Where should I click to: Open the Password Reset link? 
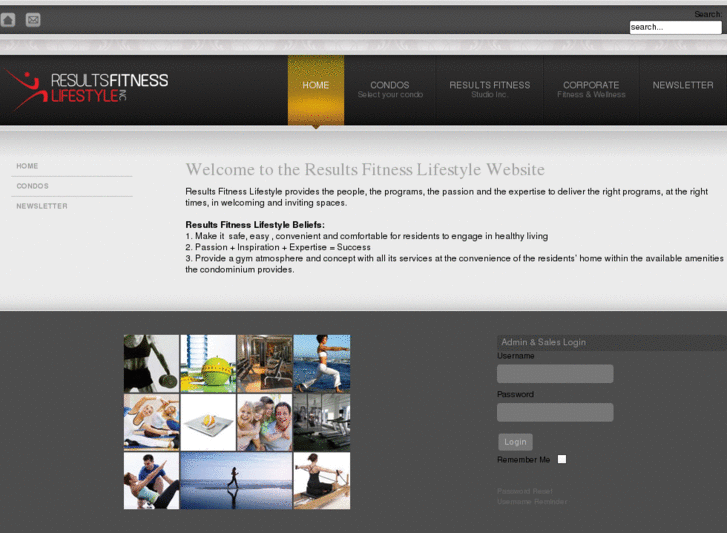[524, 491]
